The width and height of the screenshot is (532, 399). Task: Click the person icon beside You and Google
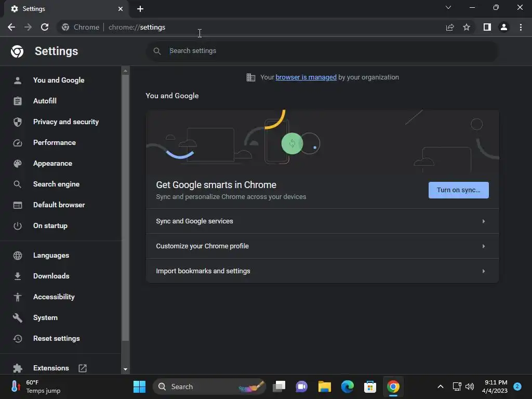coord(18,81)
